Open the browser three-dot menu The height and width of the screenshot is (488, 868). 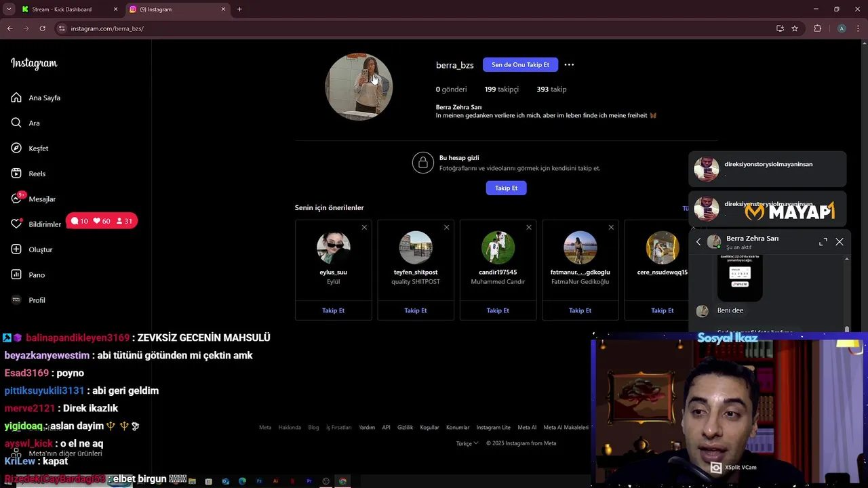tap(857, 28)
